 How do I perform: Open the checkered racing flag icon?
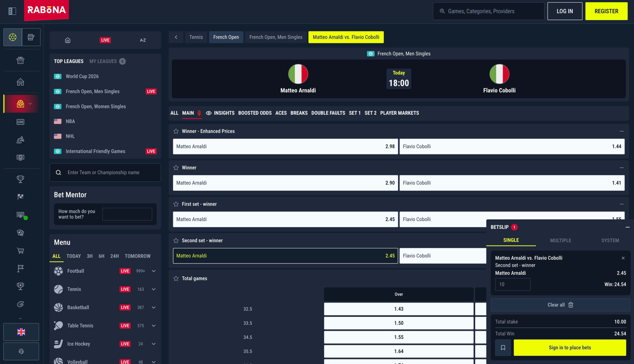[x=21, y=197]
